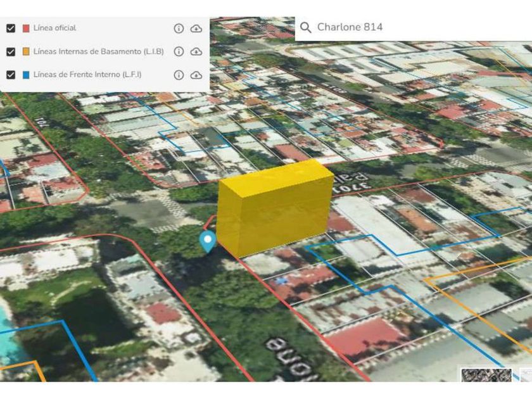The image size is (532, 399).
Task: Click the Líneas de Frente Interno label
Action: (87, 75)
